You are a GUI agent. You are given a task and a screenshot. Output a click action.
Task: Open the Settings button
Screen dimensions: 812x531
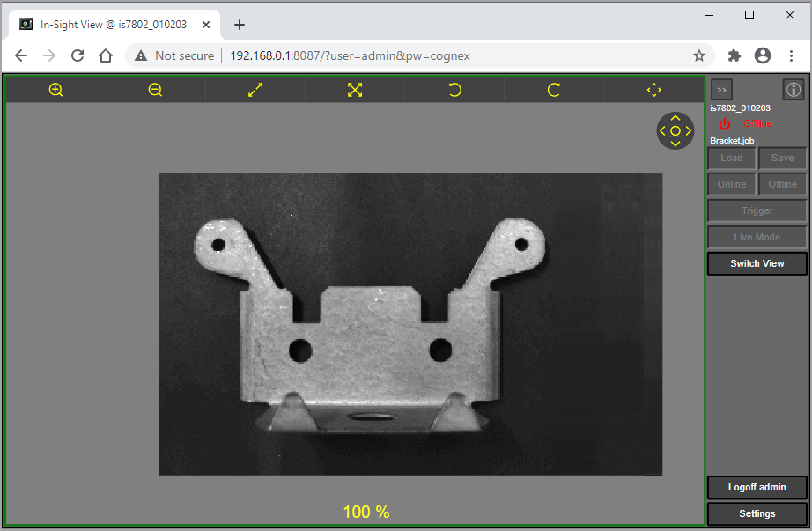[x=757, y=513]
